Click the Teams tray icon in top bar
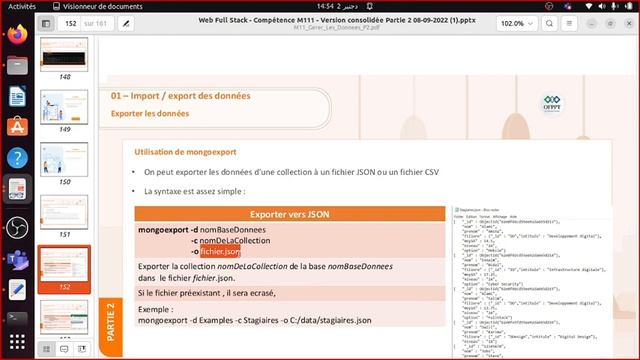640x360 pixels. click(568, 6)
